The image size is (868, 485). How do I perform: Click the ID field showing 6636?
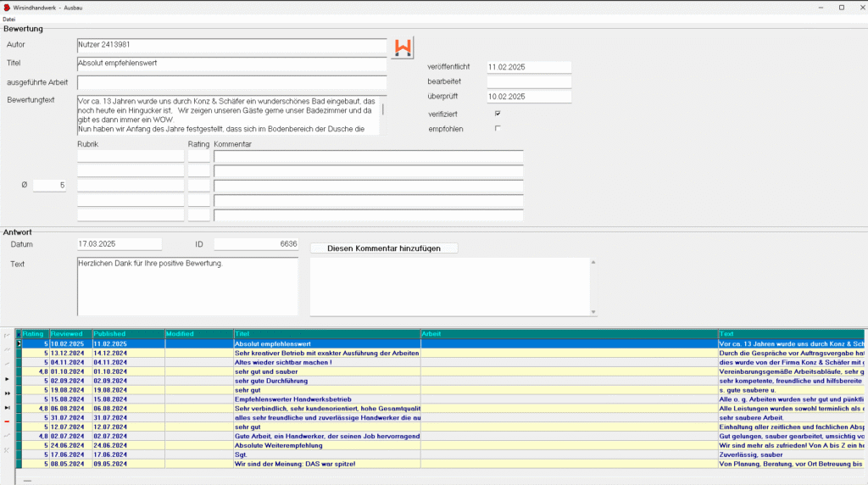click(x=256, y=244)
